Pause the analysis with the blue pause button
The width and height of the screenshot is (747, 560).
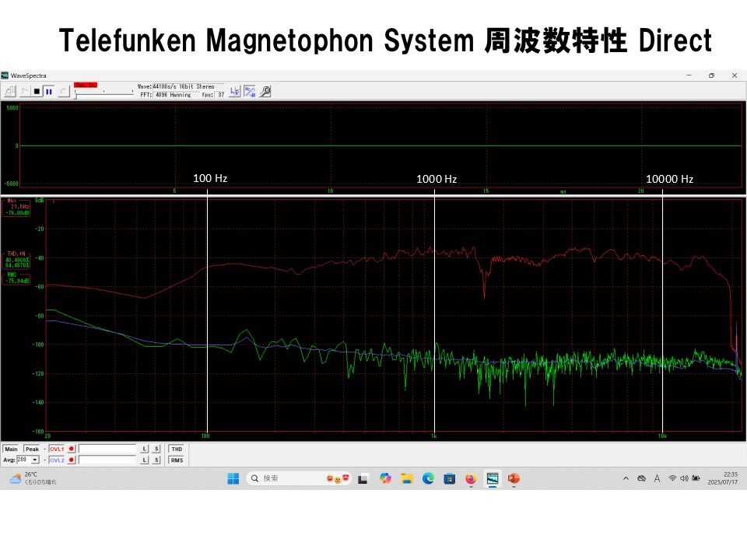[48, 91]
